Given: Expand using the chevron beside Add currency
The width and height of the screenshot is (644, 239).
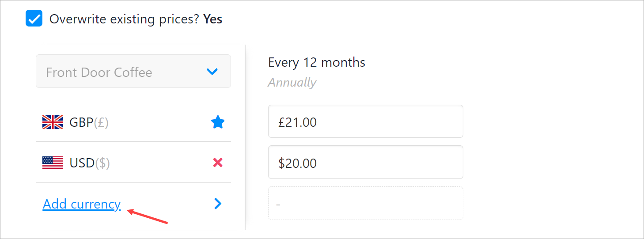Looking at the screenshot, I should tap(218, 204).
